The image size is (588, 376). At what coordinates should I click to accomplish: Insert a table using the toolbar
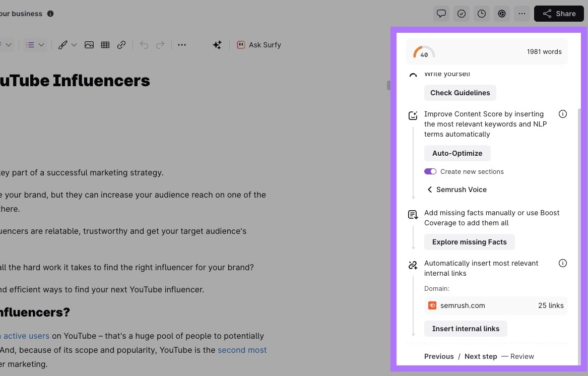(105, 45)
